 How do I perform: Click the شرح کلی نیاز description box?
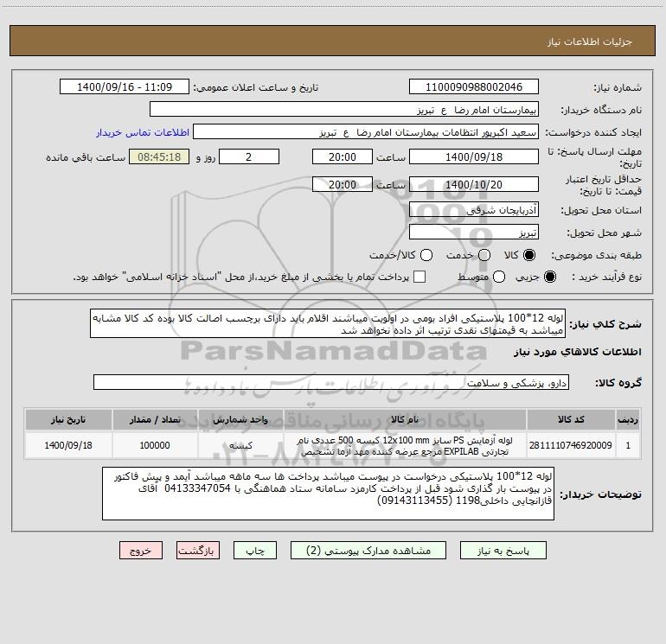coord(328,323)
